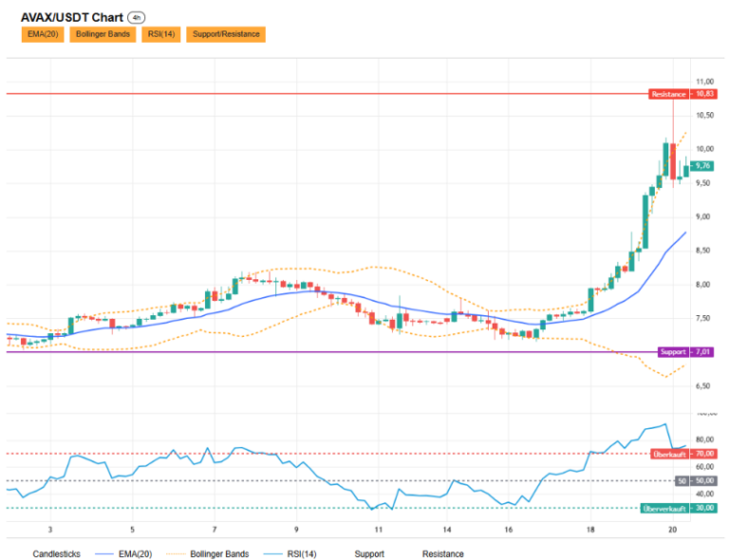This screenshot has height=560, width=729.
Task: Click Resistance legend entry
Action: click(442, 554)
